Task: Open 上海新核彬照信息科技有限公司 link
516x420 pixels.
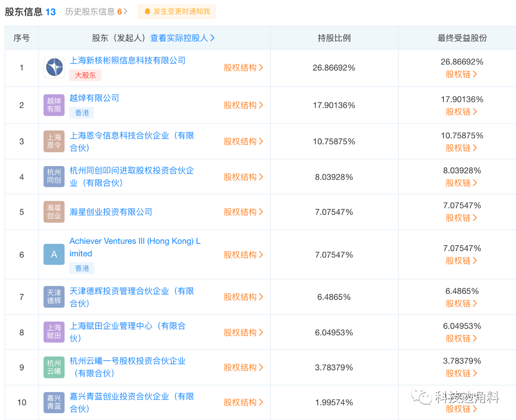Action: pyautogui.click(x=127, y=60)
